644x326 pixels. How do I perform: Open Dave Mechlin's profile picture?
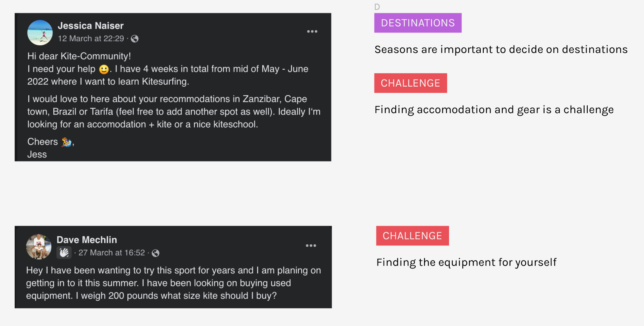click(39, 247)
